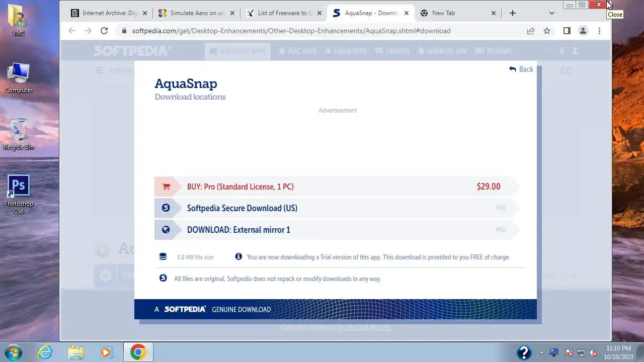
Task: Click the Softpedia logo in header
Action: 133,51
